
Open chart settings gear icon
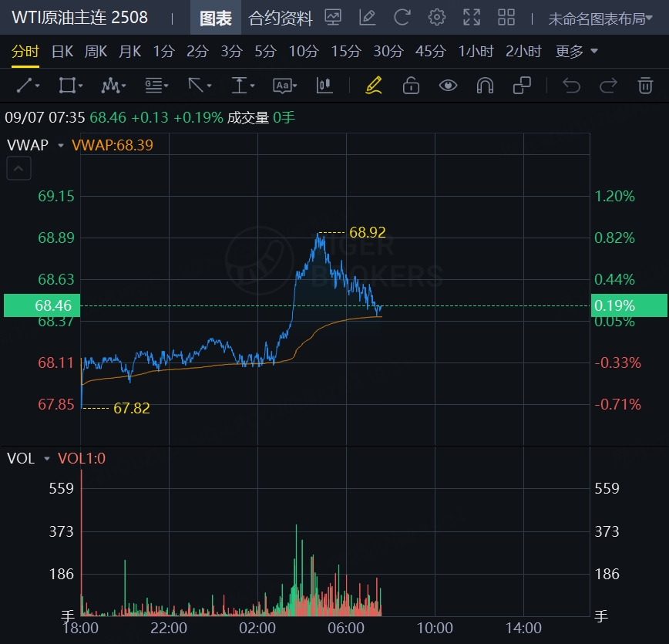pos(437,18)
